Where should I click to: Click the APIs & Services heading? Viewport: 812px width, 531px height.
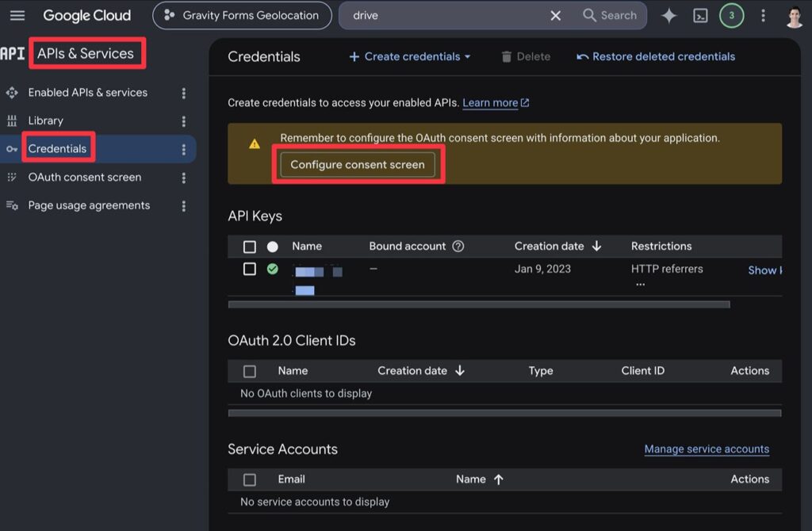[86, 53]
